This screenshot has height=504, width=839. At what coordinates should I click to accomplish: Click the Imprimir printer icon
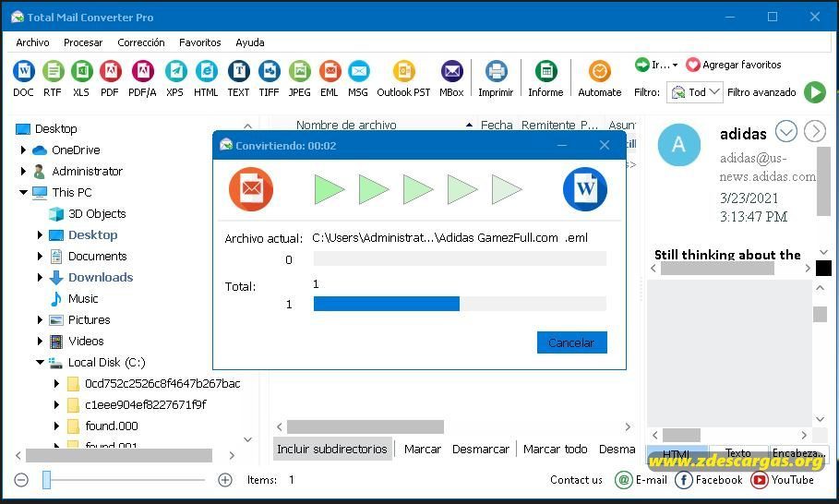pyautogui.click(x=496, y=71)
